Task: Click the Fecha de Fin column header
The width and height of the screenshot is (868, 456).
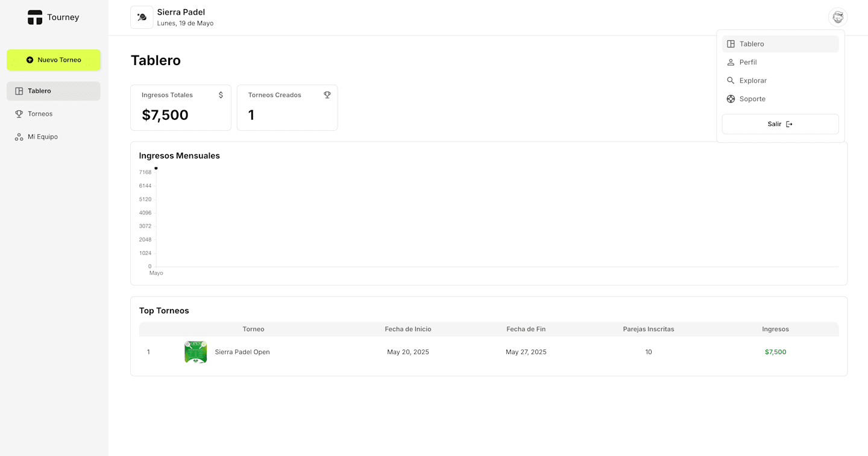Action: click(x=526, y=330)
